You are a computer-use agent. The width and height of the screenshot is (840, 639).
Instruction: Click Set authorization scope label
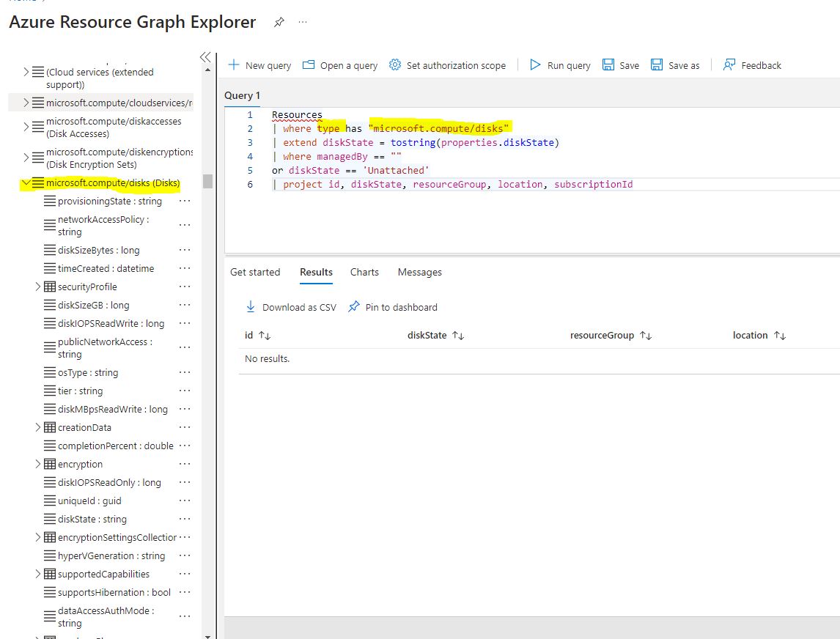tap(456, 65)
